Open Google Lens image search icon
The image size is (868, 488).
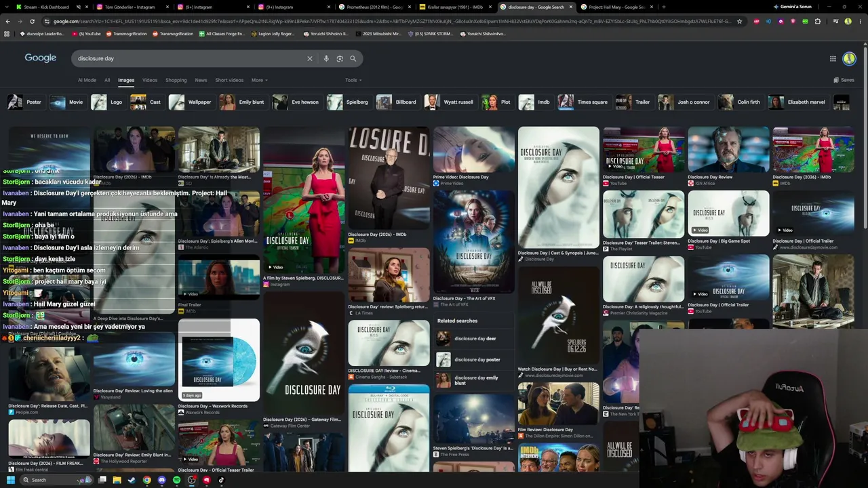(340, 58)
